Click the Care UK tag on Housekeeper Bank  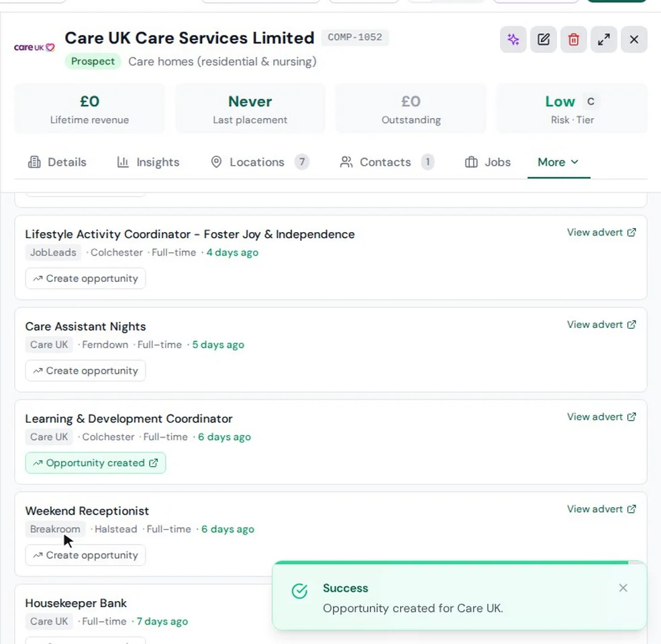click(x=49, y=622)
